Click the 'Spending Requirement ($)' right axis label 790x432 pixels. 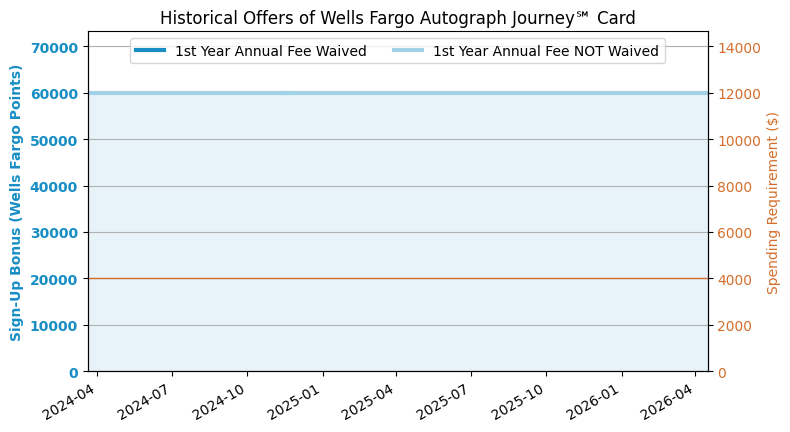[773, 203]
